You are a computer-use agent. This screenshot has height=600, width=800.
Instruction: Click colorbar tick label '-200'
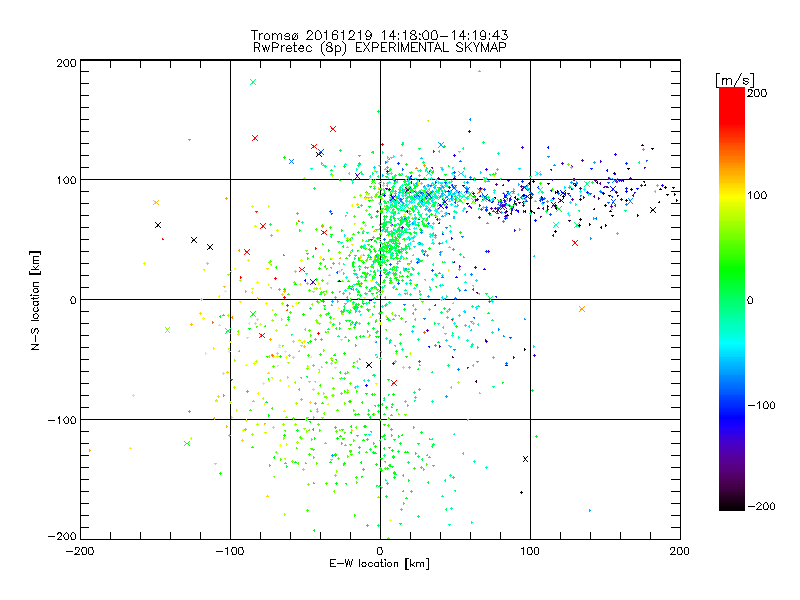761,506
